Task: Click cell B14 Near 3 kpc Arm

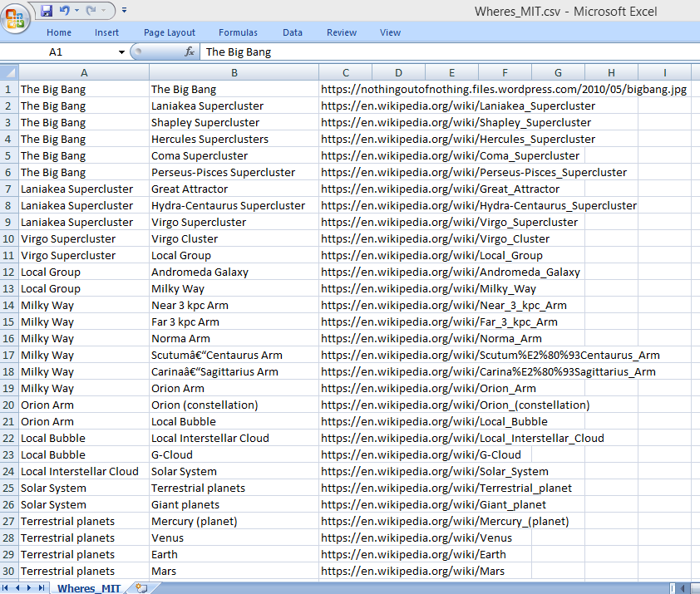Action: tap(234, 305)
